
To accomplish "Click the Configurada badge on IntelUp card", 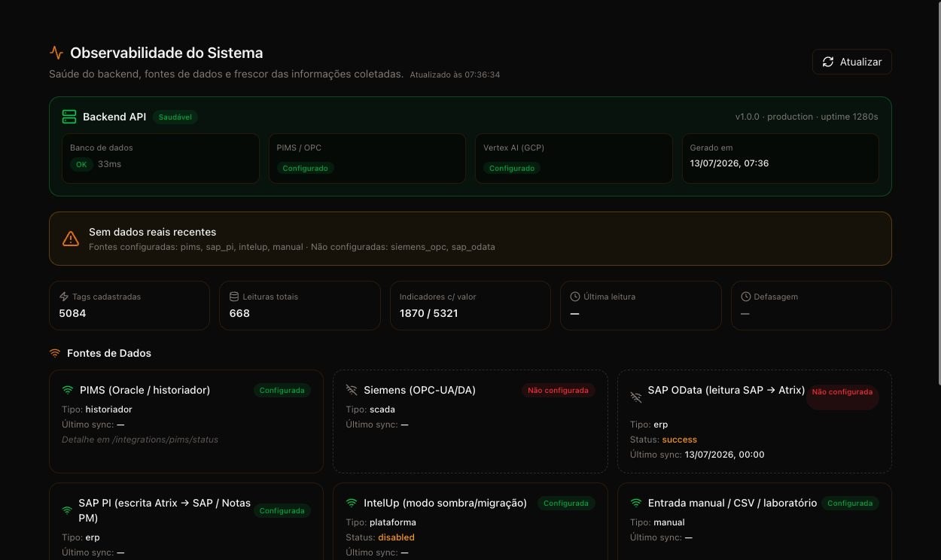I will pyautogui.click(x=566, y=504).
